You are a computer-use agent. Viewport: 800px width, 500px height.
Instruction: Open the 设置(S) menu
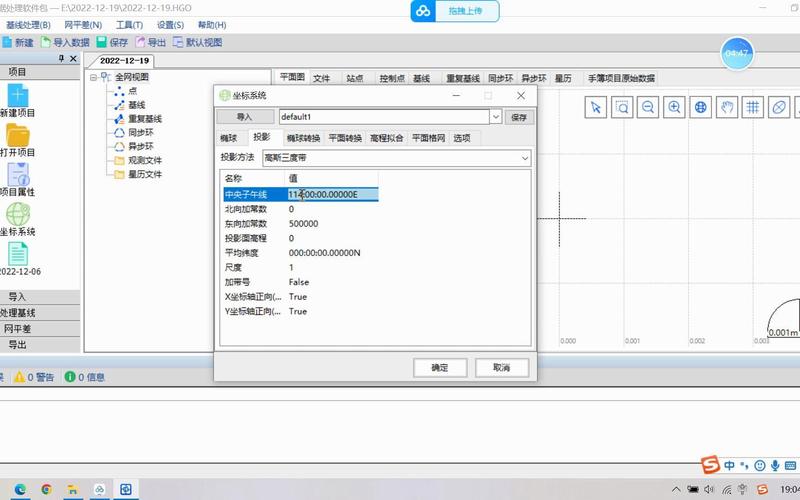(x=170, y=25)
